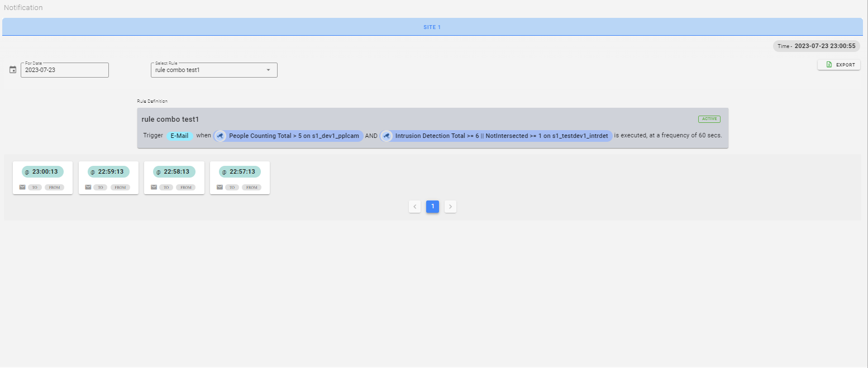The height and width of the screenshot is (368, 868).
Task: Open the date picker calendar icon
Action: [12, 69]
